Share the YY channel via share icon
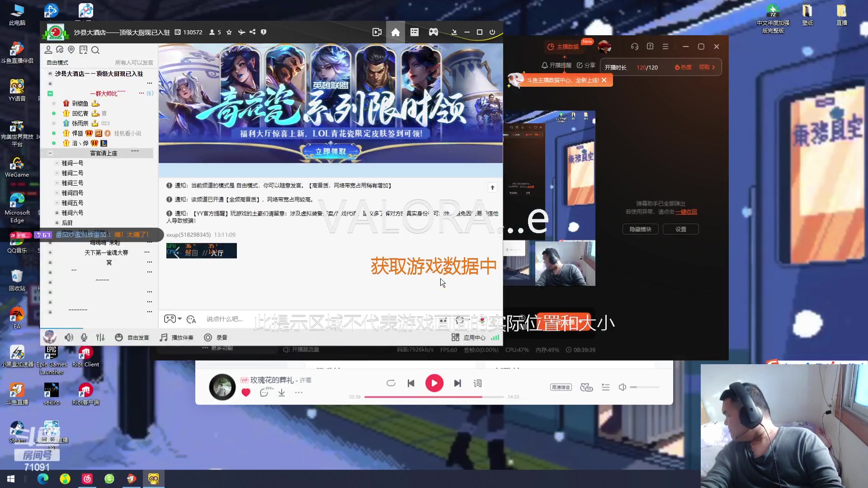 tap(253, 32)
